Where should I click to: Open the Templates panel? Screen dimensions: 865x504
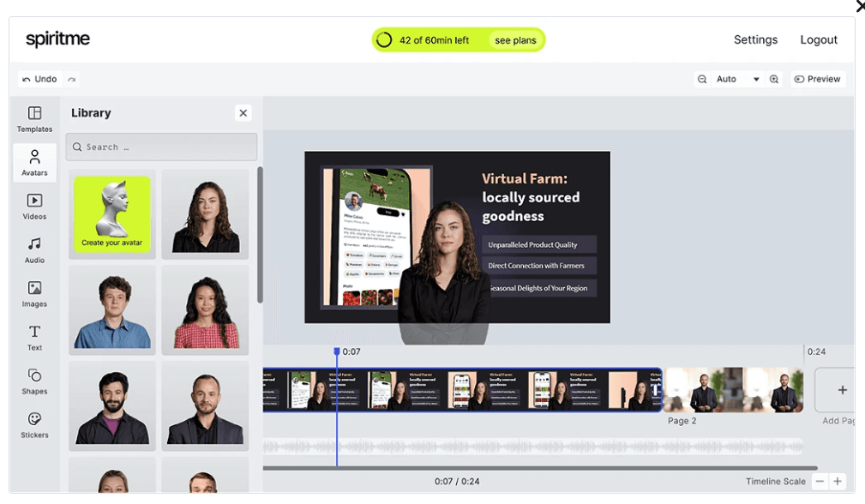pos(34,119)
